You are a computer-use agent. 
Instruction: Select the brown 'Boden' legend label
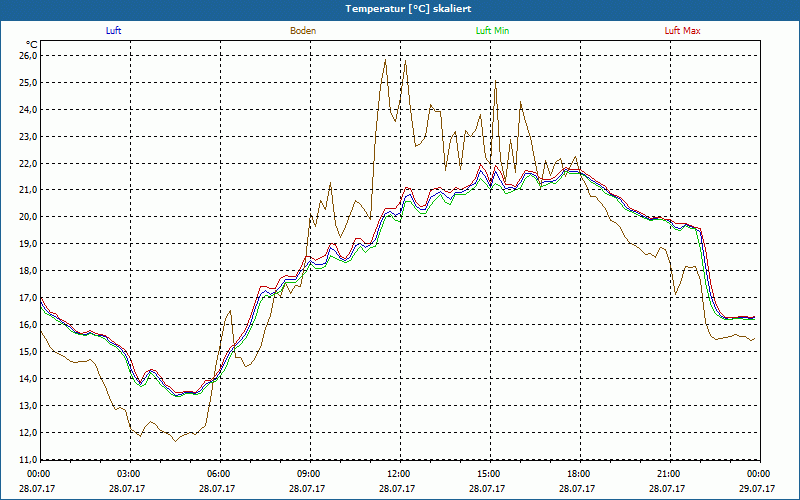(303, 31)
